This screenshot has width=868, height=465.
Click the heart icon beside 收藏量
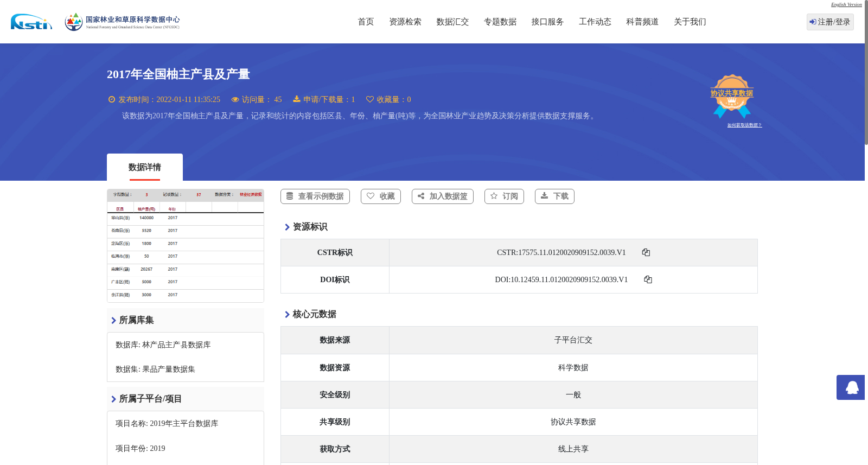(370, 99)
